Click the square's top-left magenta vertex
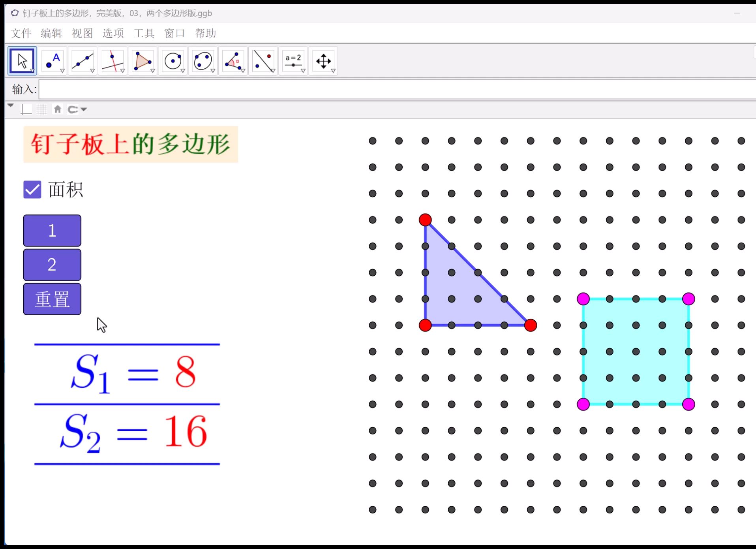 tap(583, 299)
